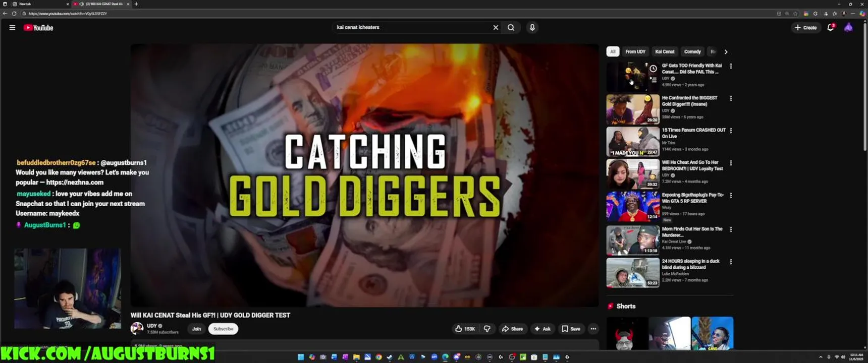
Task: Open options for 'GF Gets TOO Friendly' video
Action: tap(731, 66)
